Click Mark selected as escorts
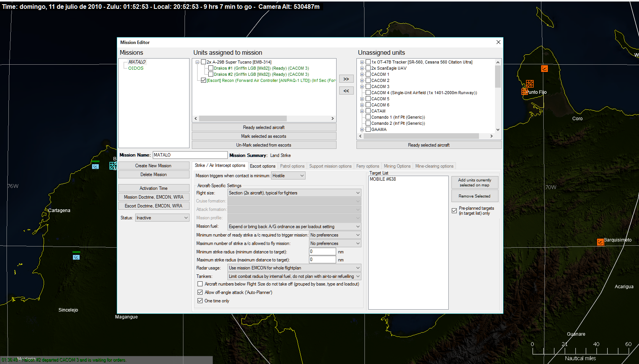 point(264,136)
